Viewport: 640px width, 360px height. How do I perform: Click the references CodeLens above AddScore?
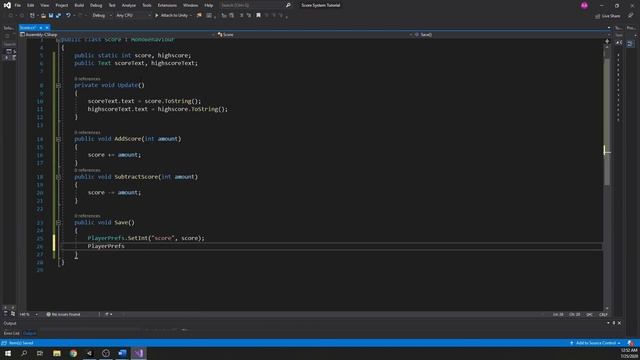87,133
